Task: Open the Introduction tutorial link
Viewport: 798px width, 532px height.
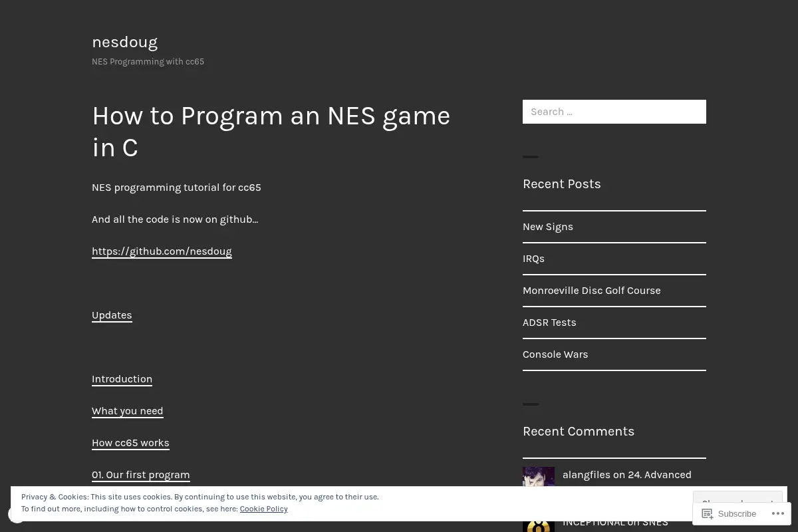Action: [122, 379]
